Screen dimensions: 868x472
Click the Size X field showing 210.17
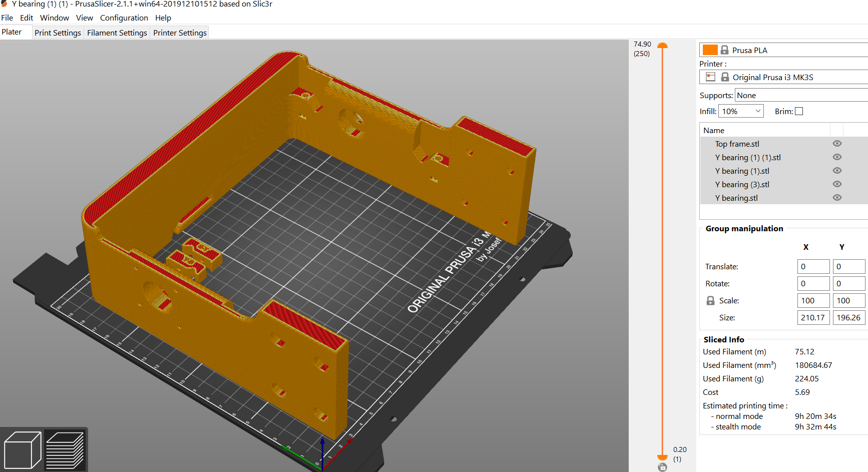pos(813,318)
